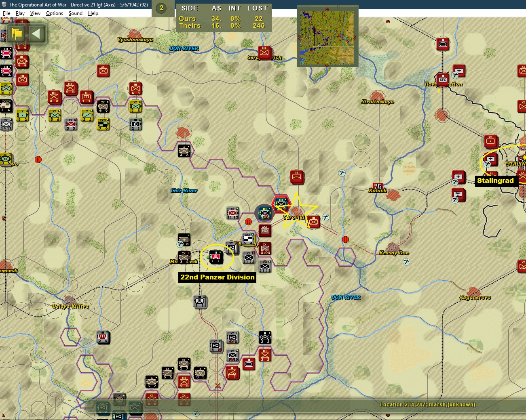Select the grey rail unit 1 1 south of Morozovsk
Screen dimensions: 526x420
pyautogui.click(x=200, y=302)
